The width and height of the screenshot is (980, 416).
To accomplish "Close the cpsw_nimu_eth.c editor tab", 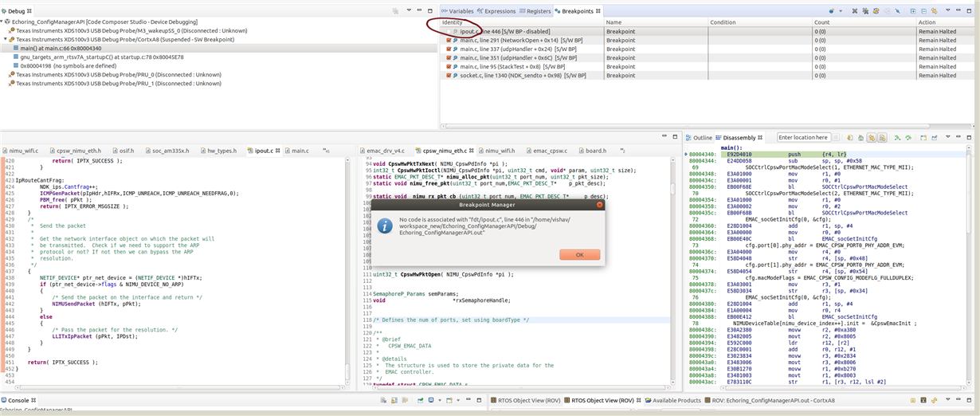I will click(x=472, y=150).
